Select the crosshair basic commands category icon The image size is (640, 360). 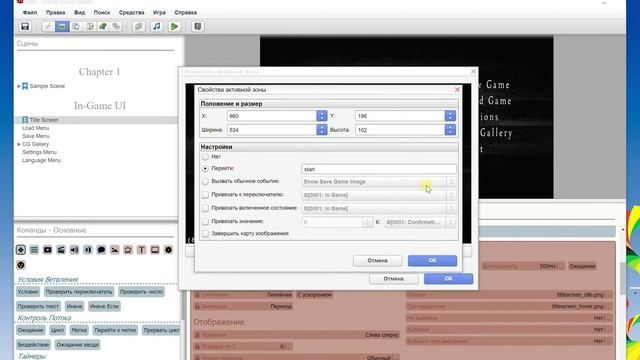(x=21, y=250)
